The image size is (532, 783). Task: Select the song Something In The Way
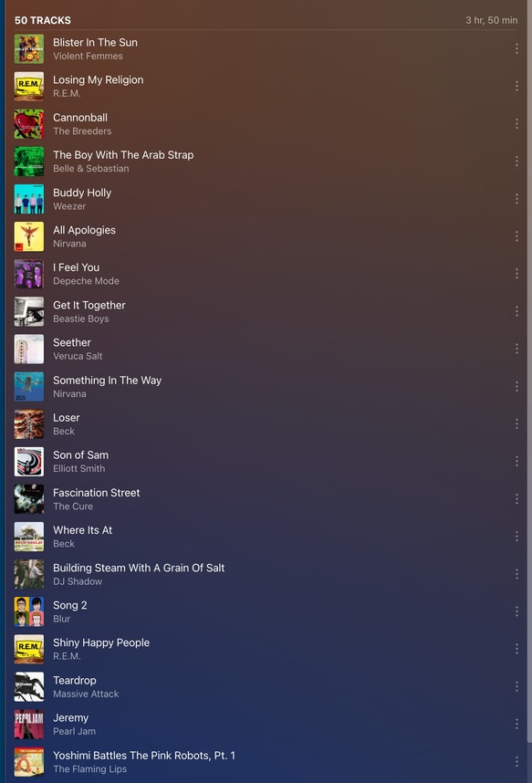108,380
